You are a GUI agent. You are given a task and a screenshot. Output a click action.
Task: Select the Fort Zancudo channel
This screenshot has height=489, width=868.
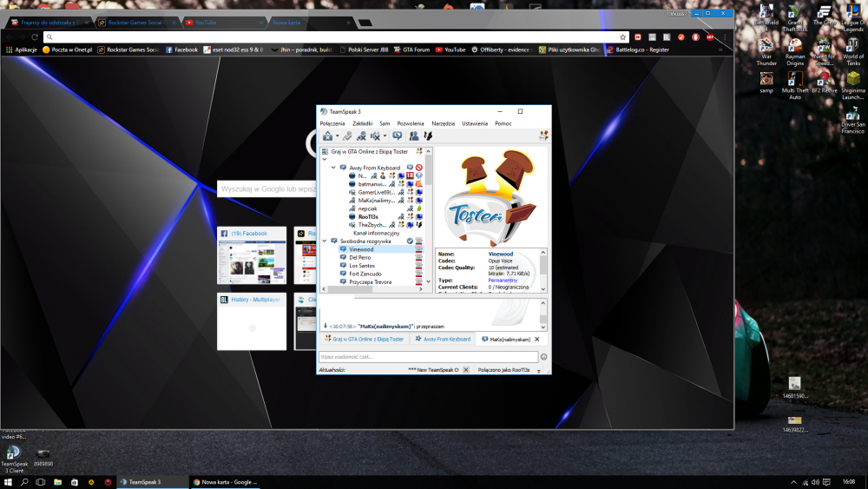(365, 274)
